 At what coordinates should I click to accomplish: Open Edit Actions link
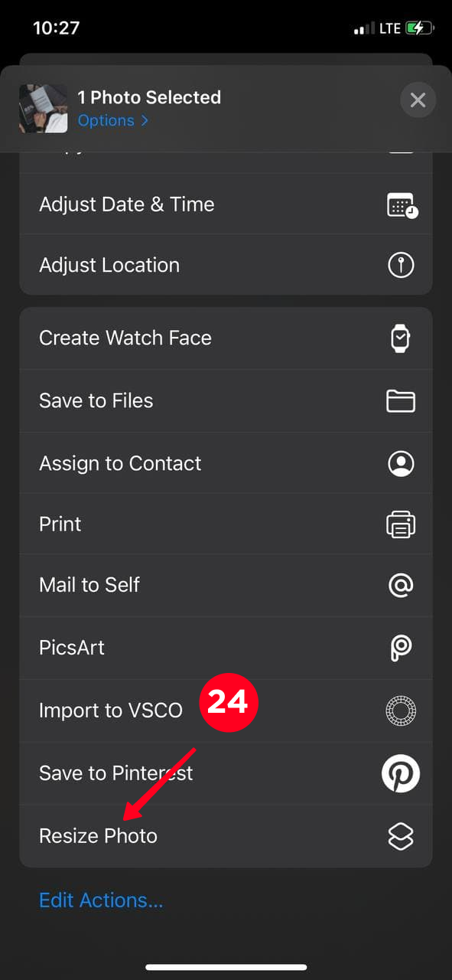(101, 900)
